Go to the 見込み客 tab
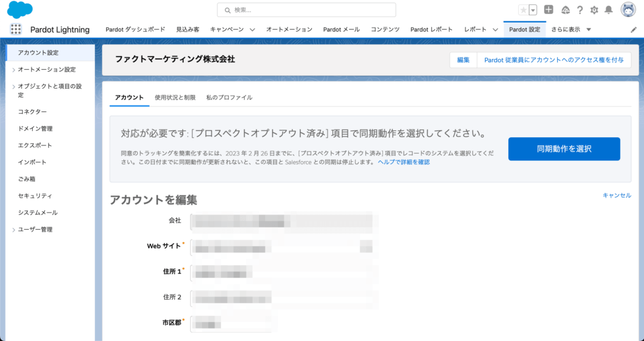Screen dimensions: 644x341 point(187,30)
